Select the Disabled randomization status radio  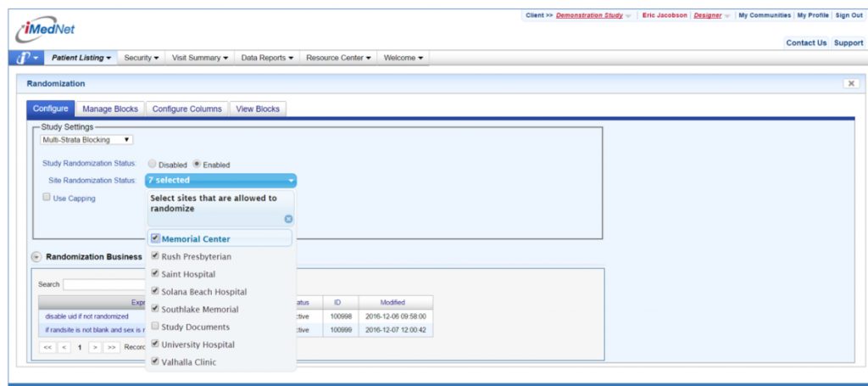(x=153, y=164)
